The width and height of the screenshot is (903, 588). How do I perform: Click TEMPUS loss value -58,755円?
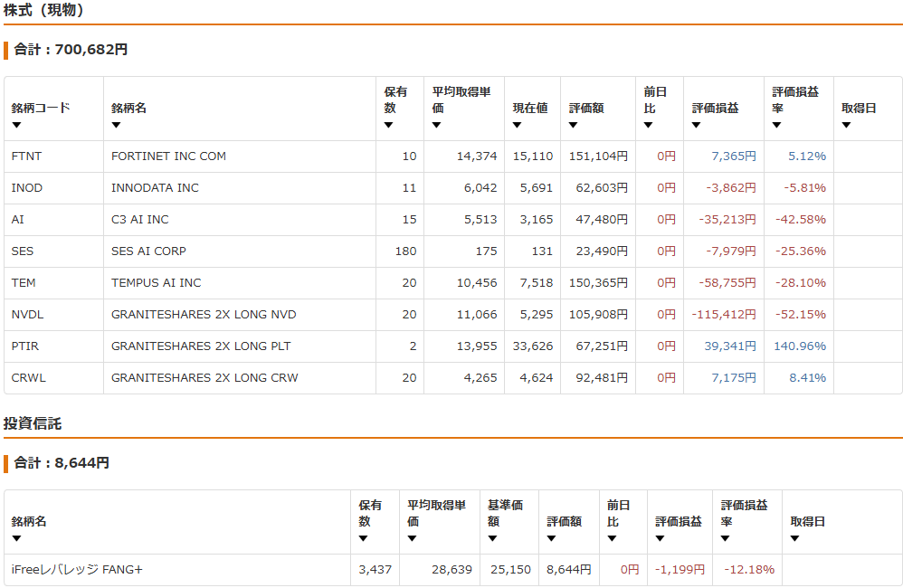click(727, 283)
